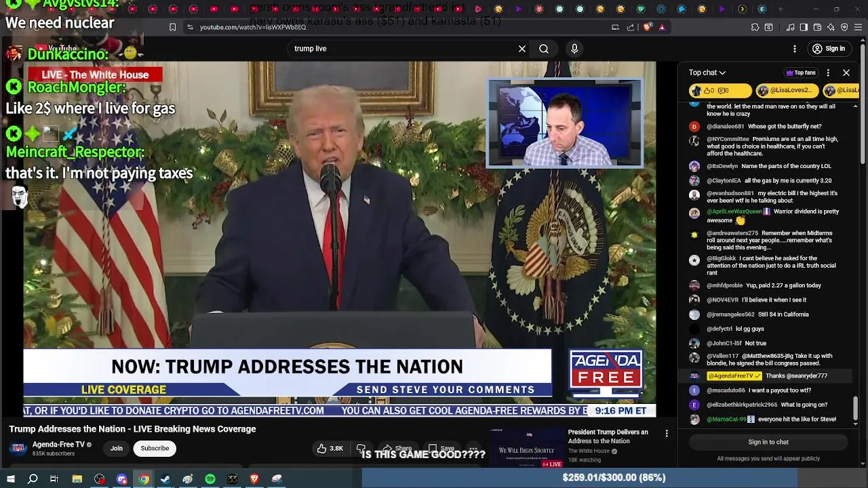The height and width of the screenshot is (488, 868).
Task: Share this page via address bar icon
Action: click(631, 27)
